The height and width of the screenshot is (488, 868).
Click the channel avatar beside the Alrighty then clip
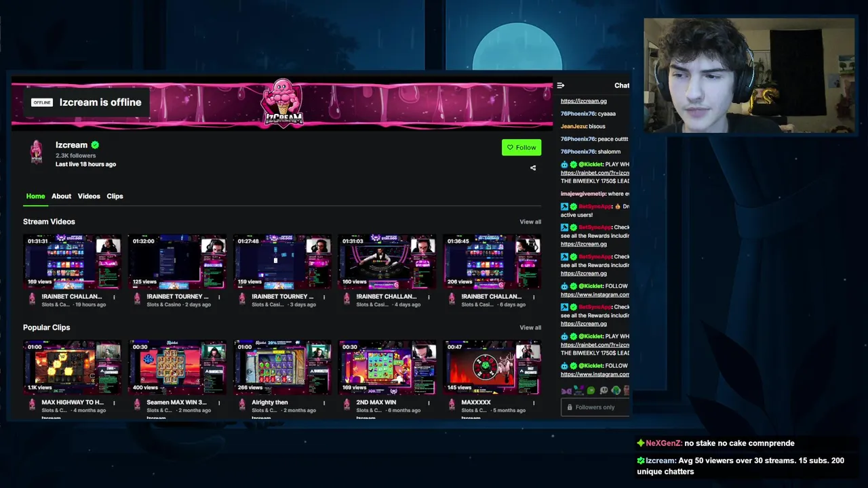coord(242,405)
